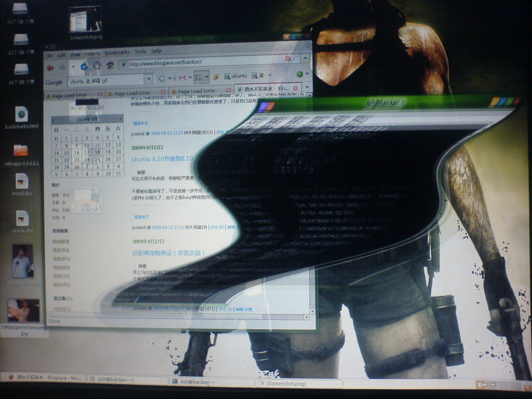Open the 'ubuntu 6.10升级到8.10' post link

click(162, 159)
